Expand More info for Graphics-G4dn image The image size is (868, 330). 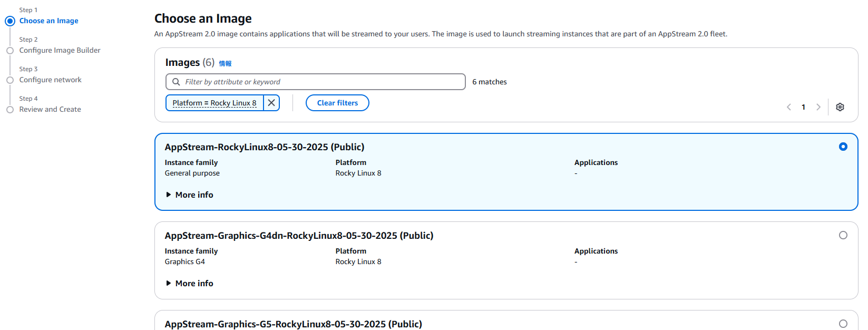point(190,283)
